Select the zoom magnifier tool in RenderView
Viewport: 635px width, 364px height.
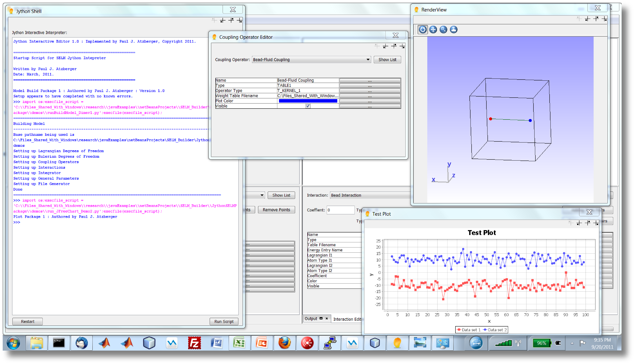tap(443, 30)
